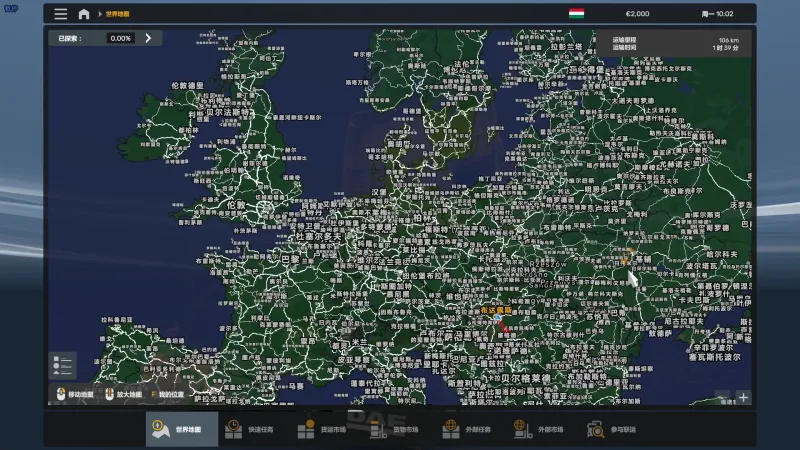
Task: Click the 快速任务 clock-crate icon
Action: 233,429
